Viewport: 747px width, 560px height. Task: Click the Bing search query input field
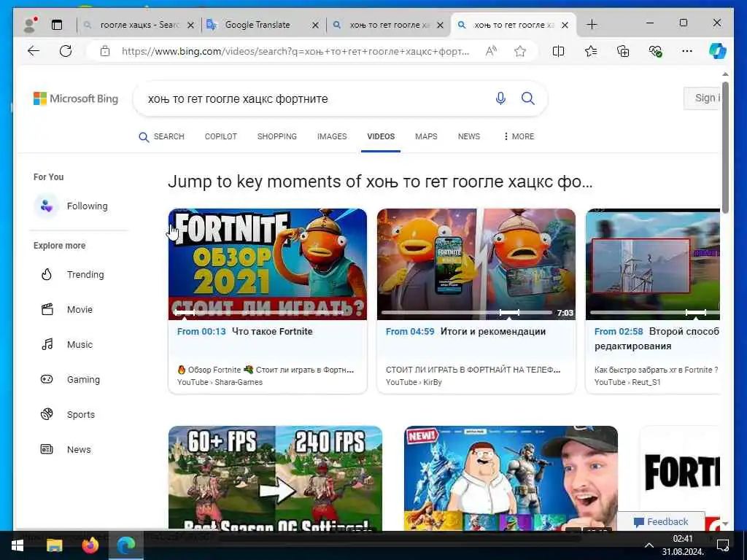coord(314,98)
